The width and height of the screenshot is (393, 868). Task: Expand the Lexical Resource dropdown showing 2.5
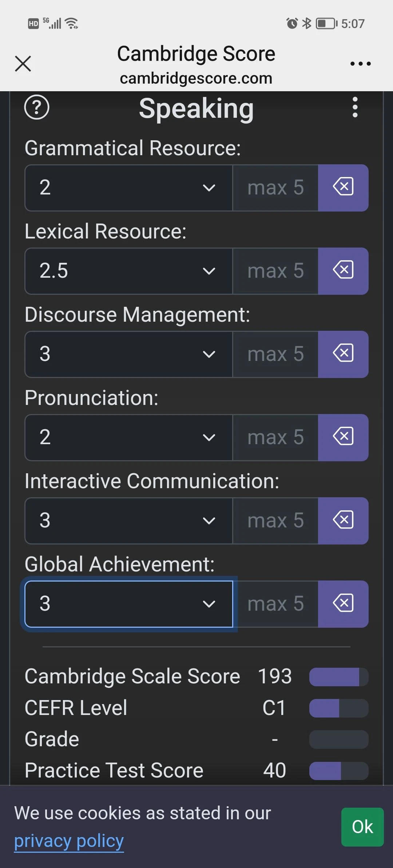point(129,271)
